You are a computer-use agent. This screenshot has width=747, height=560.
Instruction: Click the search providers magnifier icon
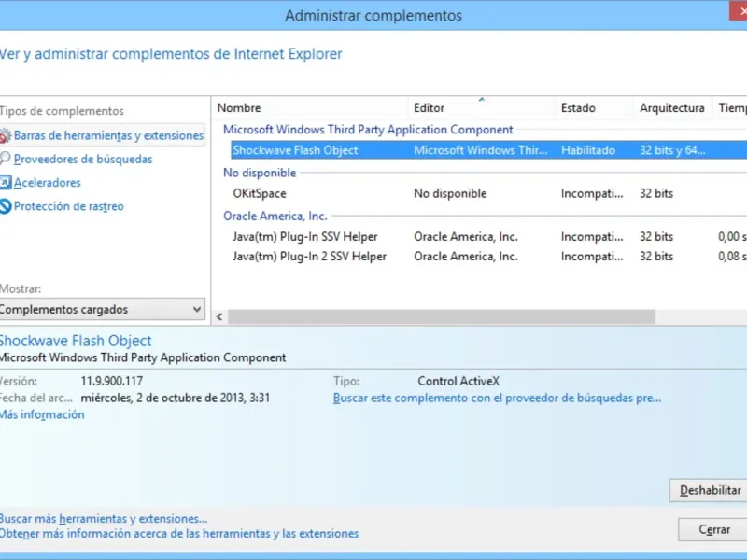(x=5, y=158)
